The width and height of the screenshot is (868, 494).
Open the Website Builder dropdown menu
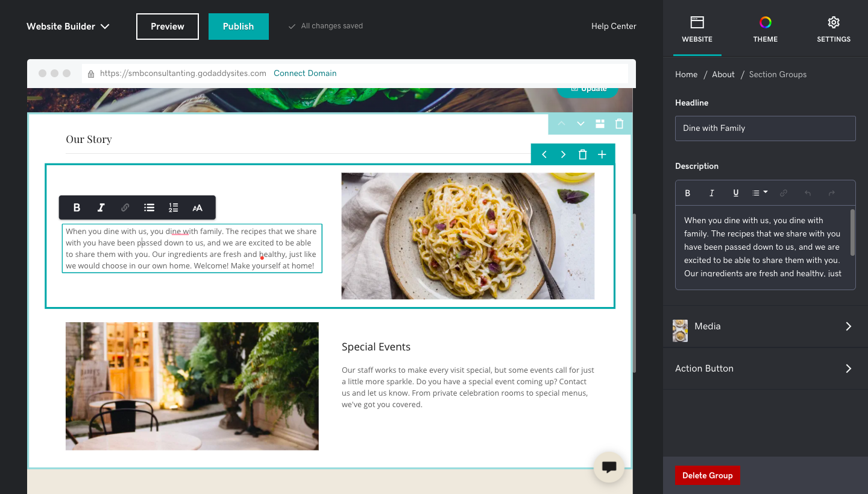point(68,27)
